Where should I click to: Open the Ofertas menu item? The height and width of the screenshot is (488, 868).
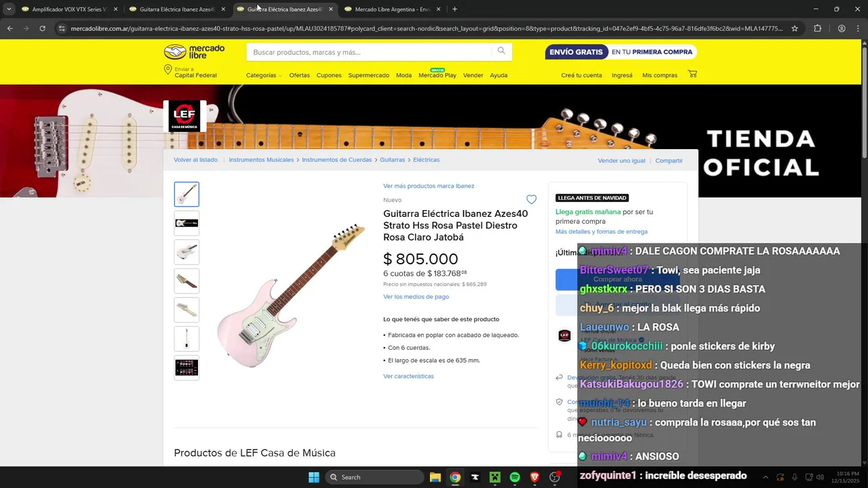tap(299, 75)
